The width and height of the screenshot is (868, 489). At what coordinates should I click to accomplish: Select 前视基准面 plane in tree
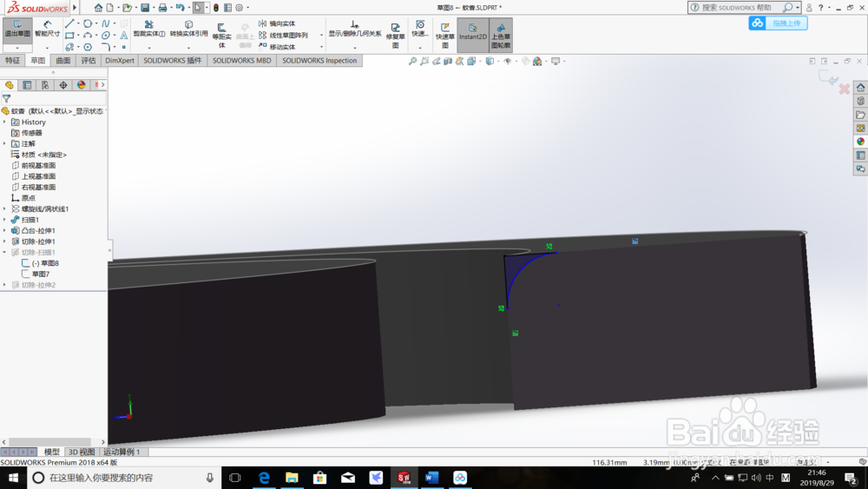[x=33, y=165]
